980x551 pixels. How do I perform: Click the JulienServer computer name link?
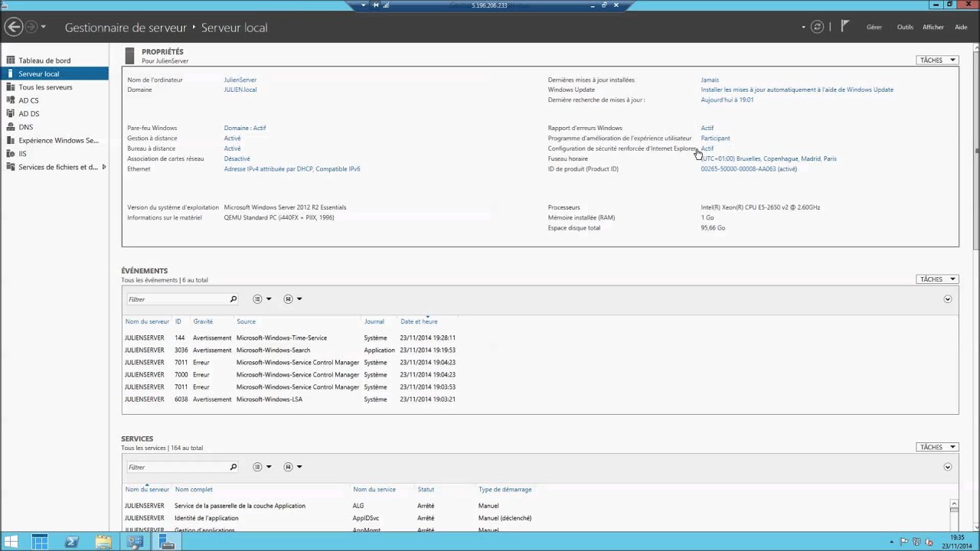(x=240, y=80)
